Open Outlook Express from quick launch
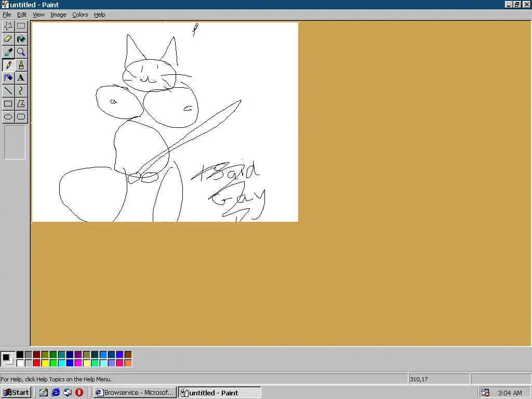 coord(68,393)
